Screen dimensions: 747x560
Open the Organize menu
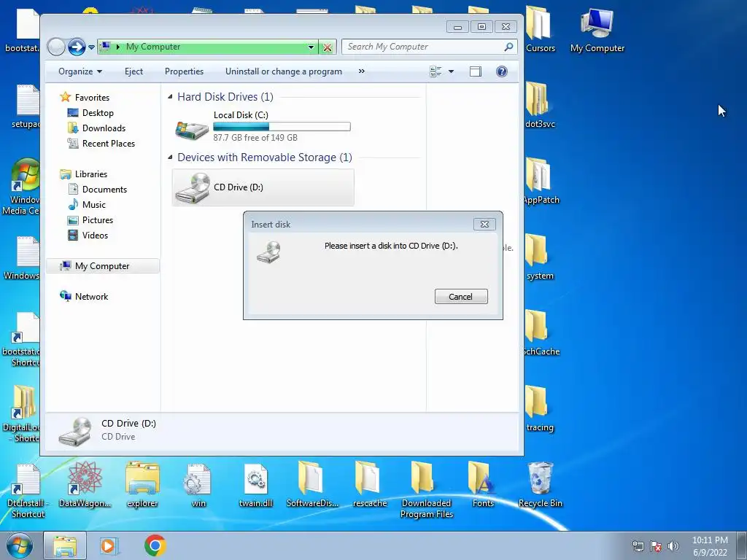[80, 71]
